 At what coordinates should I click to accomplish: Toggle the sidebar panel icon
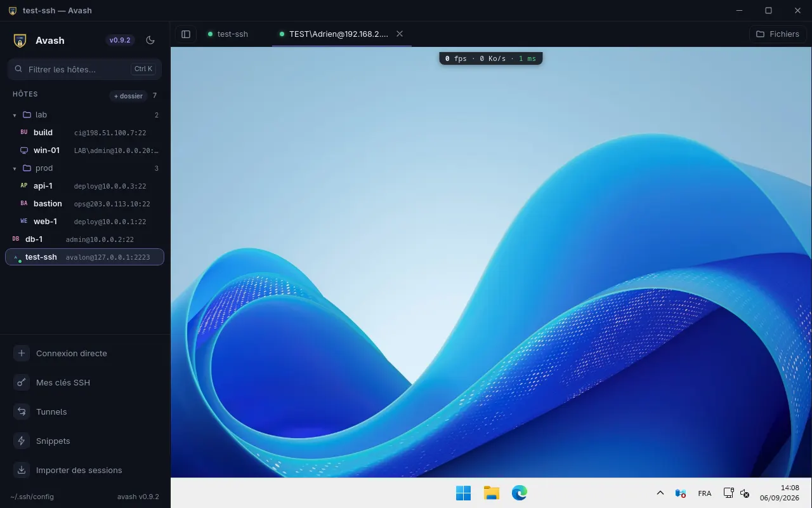point(186,34)
